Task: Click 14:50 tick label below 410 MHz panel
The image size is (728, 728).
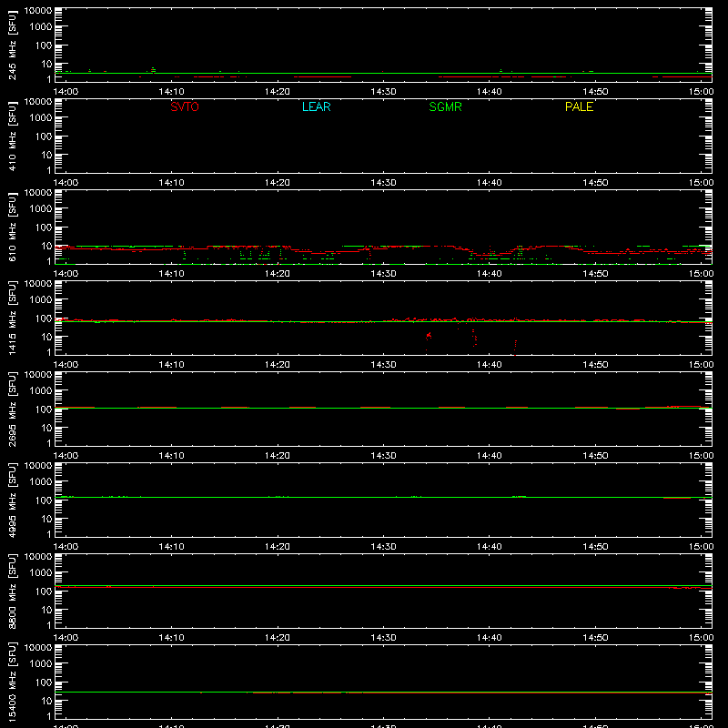Action: (x=595, y=183)
